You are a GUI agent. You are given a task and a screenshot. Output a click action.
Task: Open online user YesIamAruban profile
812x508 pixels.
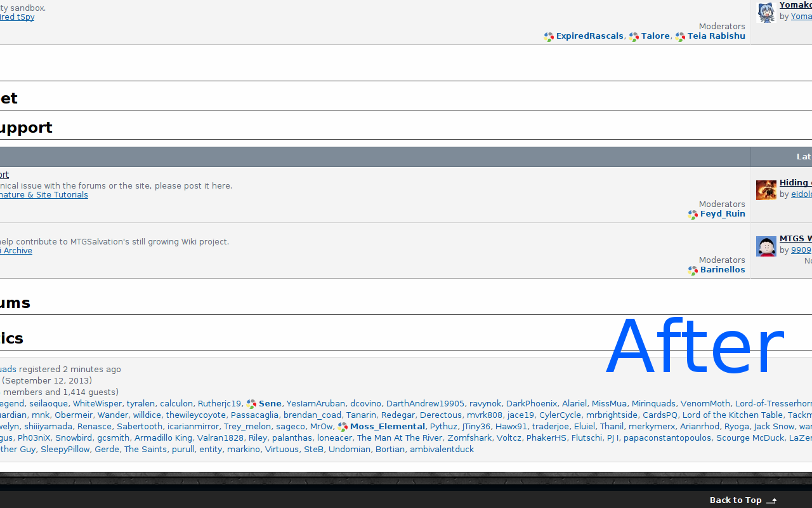pos(316,404)
